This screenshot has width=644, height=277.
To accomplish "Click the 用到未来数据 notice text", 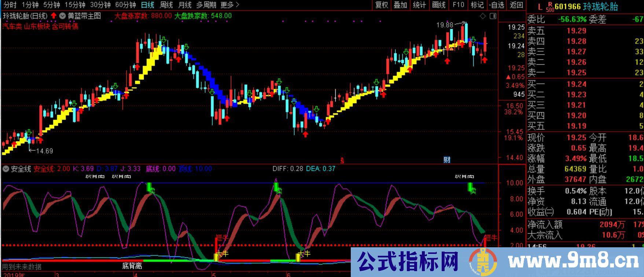I will pyautogui.click(x=22, y=267).
